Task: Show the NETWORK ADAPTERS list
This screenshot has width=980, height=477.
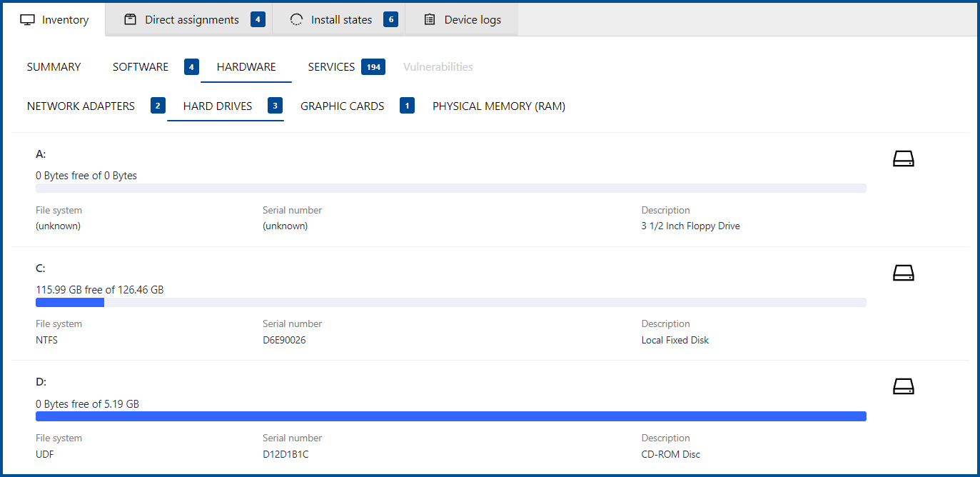Action: tap(81, 106)
